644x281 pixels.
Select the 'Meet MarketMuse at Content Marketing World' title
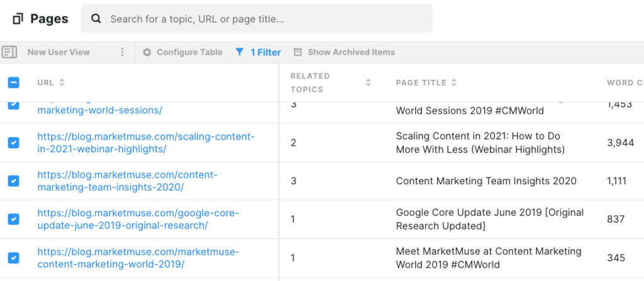[489, 258]
